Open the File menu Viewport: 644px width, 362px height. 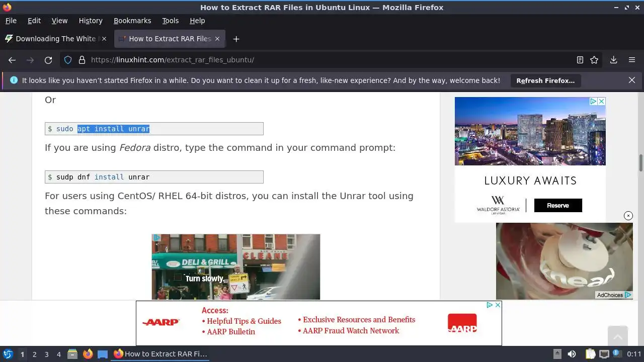coord(11,21)
